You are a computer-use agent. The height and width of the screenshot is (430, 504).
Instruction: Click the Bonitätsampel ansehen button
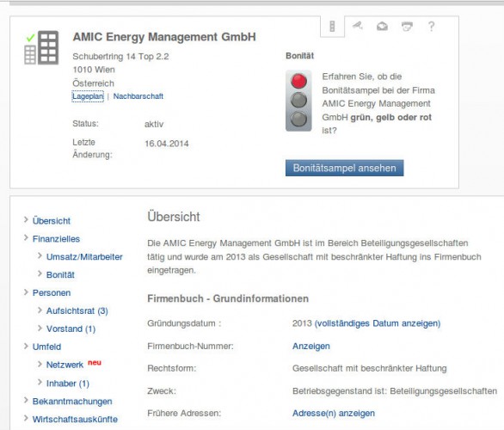pyautogui.click(x=345, y=168)
